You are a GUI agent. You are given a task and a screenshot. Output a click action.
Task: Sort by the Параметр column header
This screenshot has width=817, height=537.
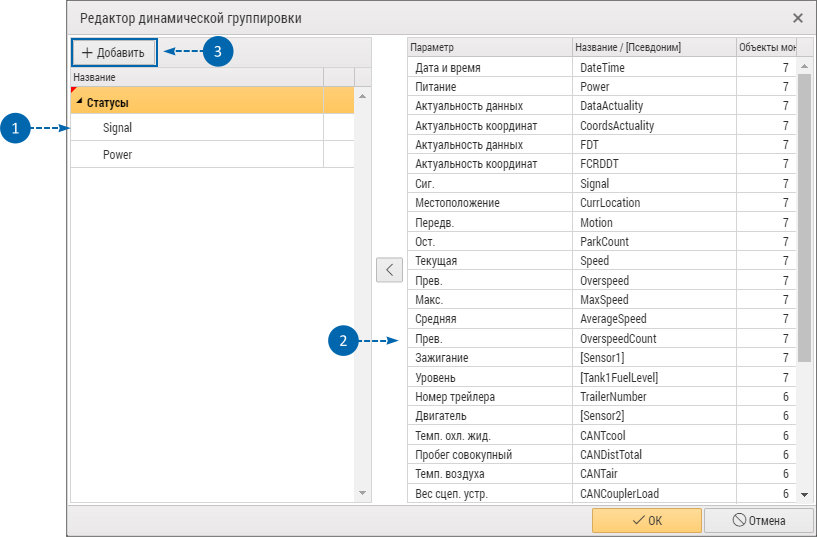(490, 47)
